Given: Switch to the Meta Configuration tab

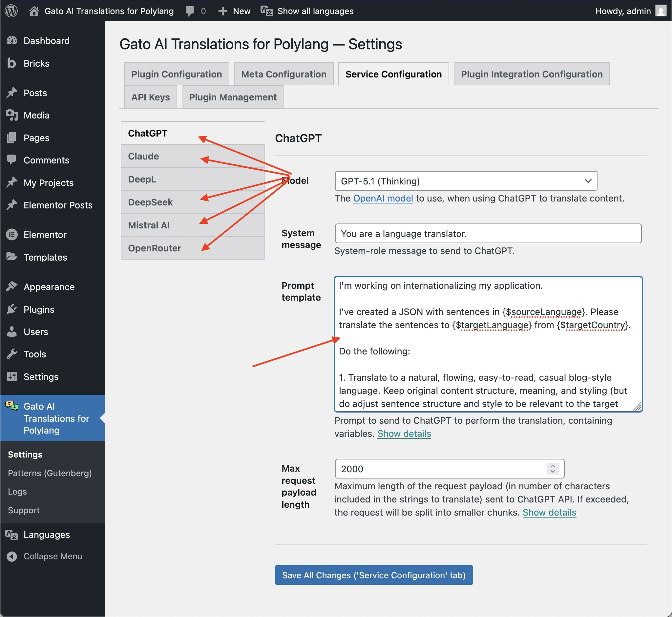Looking at the screenshot, I should 283,74.
